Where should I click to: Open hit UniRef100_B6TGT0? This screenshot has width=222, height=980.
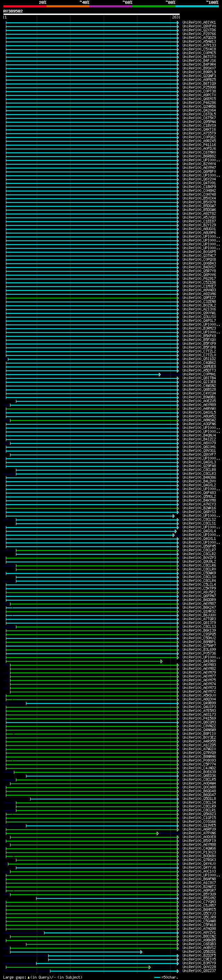coord(199,57)
